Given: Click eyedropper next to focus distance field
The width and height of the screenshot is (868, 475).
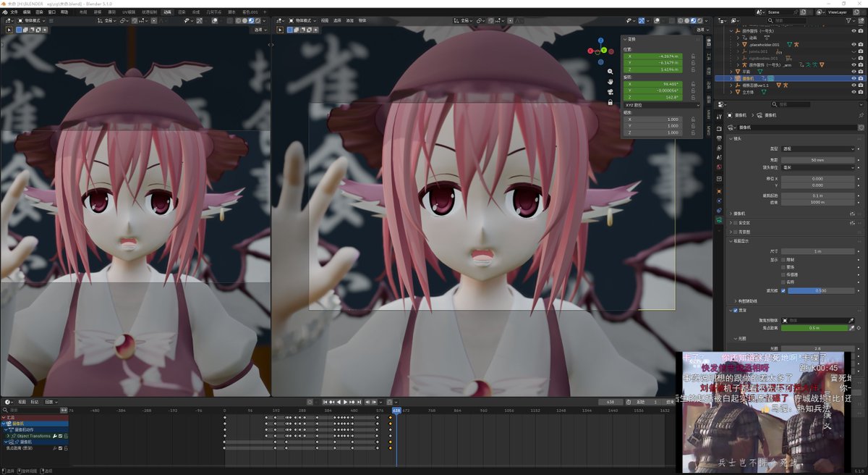Looking at the screenshot, I should point(851,328).
